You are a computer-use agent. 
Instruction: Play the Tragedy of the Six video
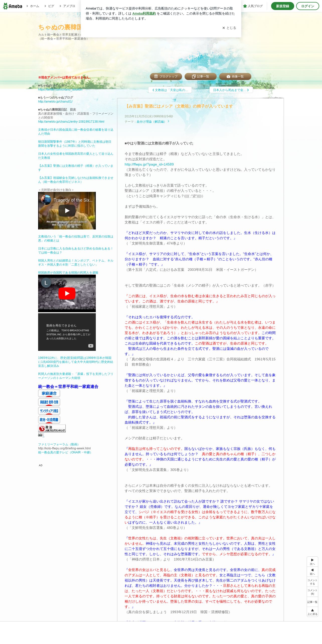coord(67,211)
